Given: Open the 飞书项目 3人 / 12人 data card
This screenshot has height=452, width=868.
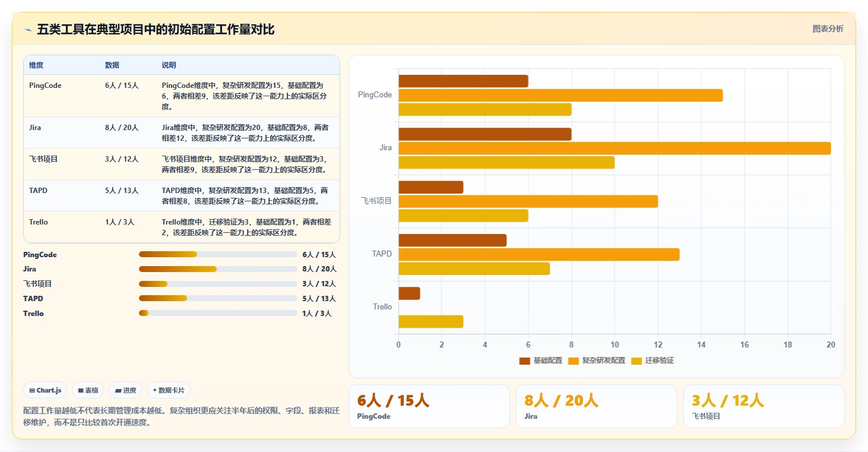Looking at the screenshot, I should click(764, 406).
